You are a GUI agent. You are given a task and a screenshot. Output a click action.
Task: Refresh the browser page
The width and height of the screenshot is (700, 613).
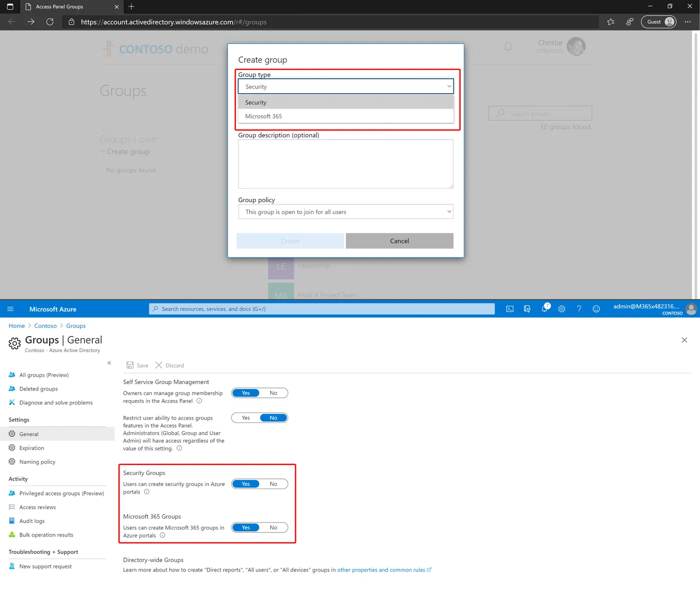(50, 22)
